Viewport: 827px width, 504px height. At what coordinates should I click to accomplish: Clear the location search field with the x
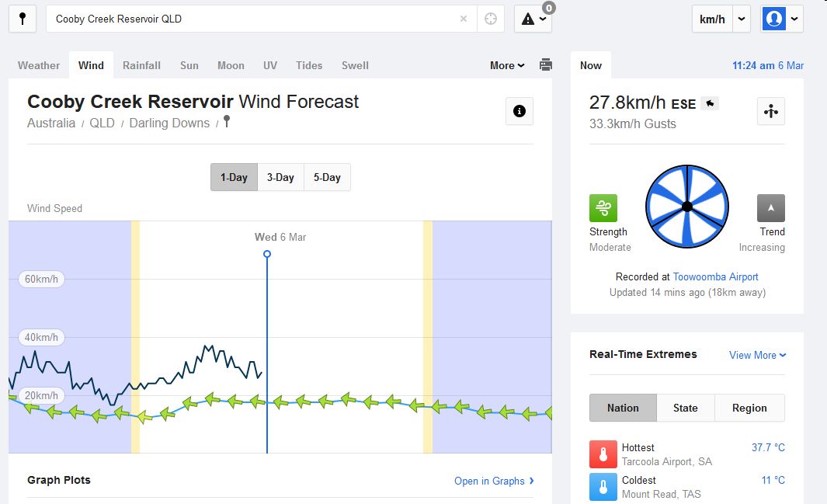coord(464,19)
